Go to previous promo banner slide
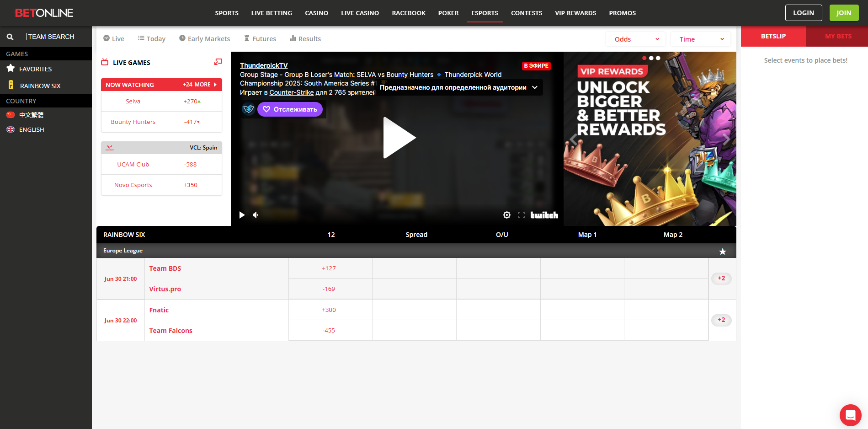The image size is (868, 429). tap(573, 140)
